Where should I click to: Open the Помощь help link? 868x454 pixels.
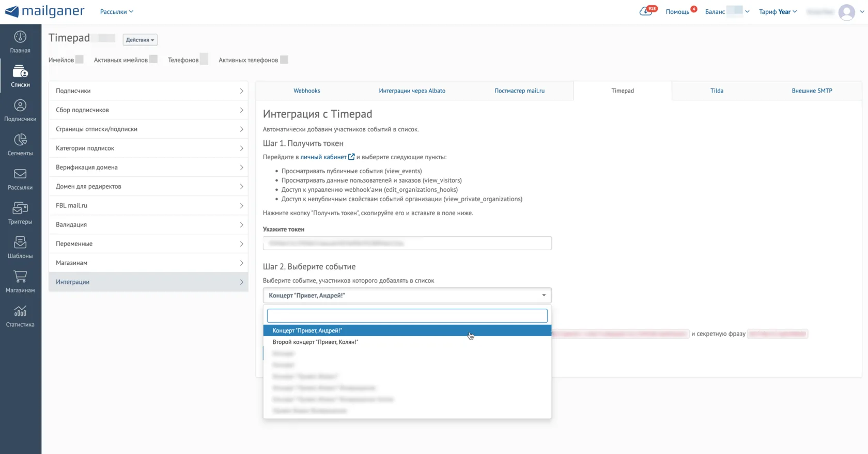click(x=677, y=11)
